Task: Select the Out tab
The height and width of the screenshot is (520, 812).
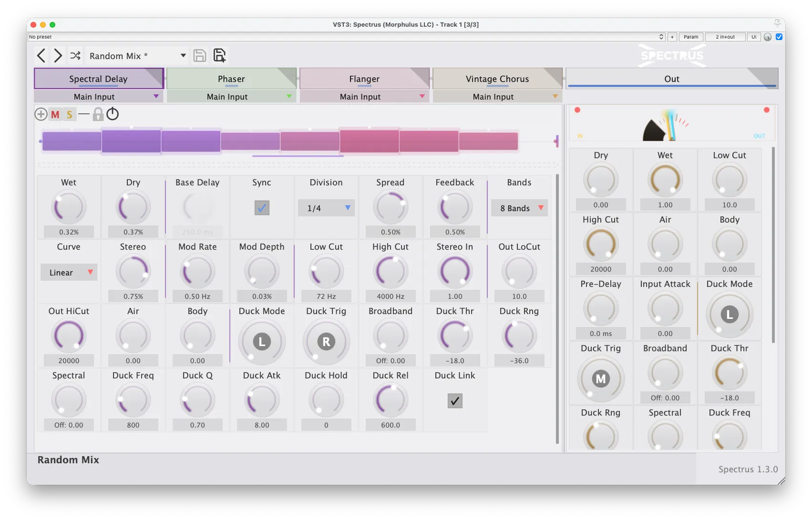Action: point(672,79)
